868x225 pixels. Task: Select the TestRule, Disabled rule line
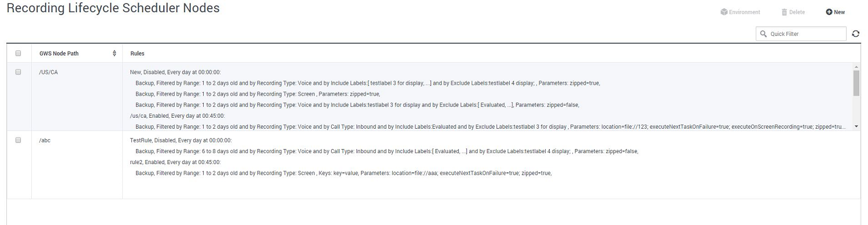(181, 140)
